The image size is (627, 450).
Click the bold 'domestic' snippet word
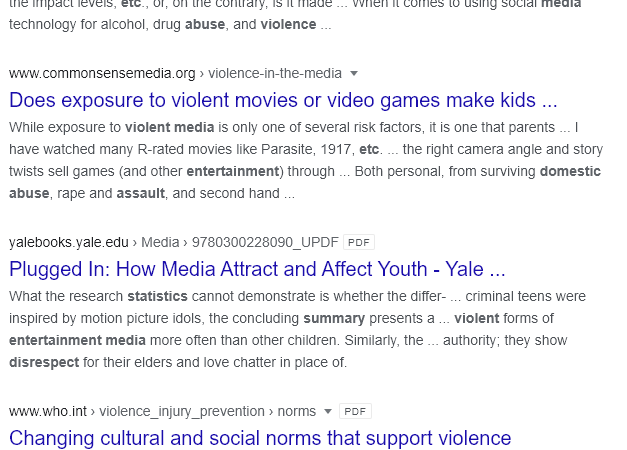point(570,172)
